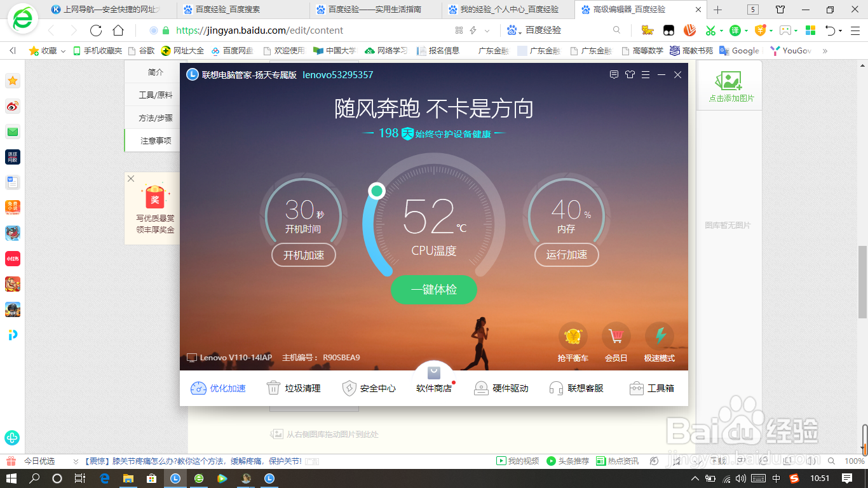
Task: Click the 开机加速 boot speedup button
Action: 304,255
